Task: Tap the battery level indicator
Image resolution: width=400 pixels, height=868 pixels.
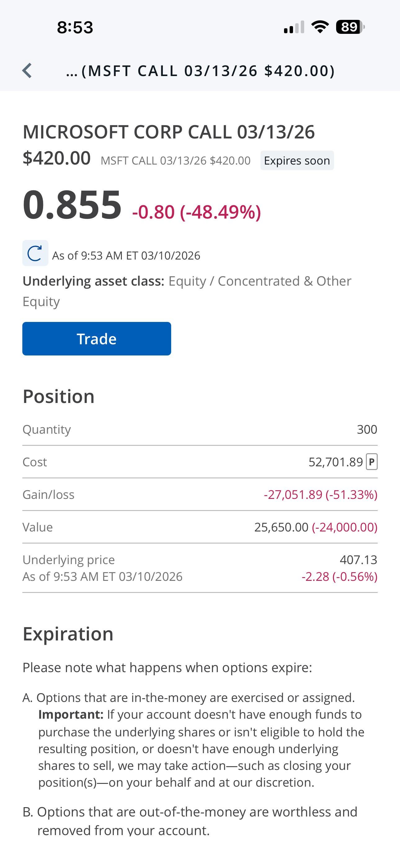Action: click(350, 27)
